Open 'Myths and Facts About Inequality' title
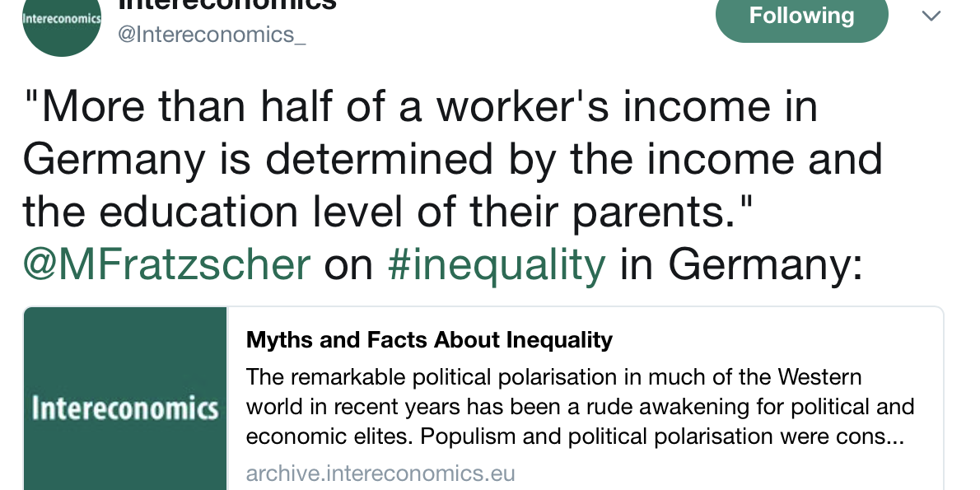Screen dimensions: 980x490 (429, 339)
